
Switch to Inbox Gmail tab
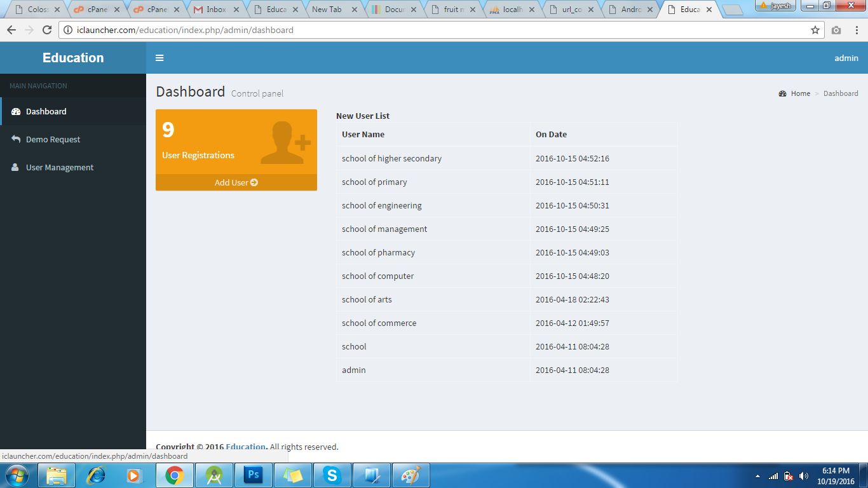[216, 10]
